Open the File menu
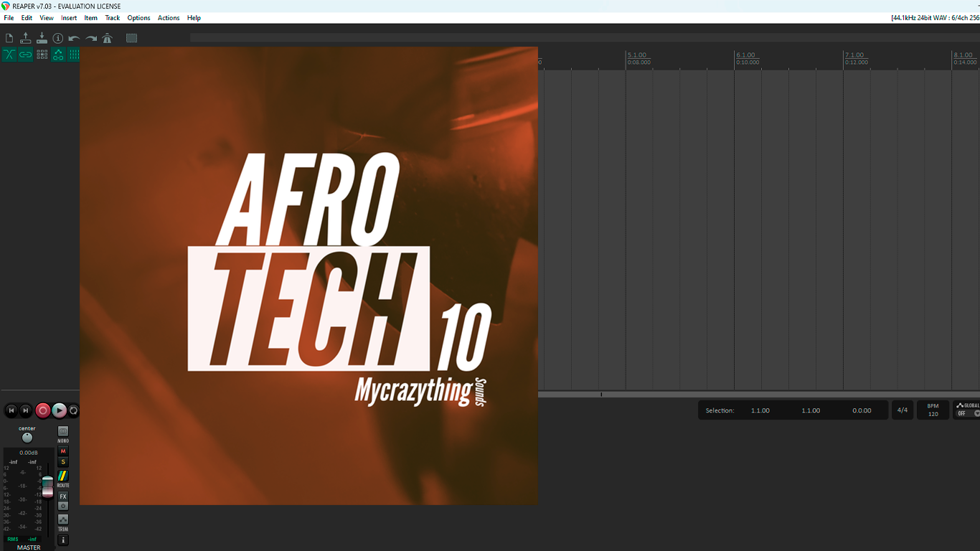 (x=9, y=18)
